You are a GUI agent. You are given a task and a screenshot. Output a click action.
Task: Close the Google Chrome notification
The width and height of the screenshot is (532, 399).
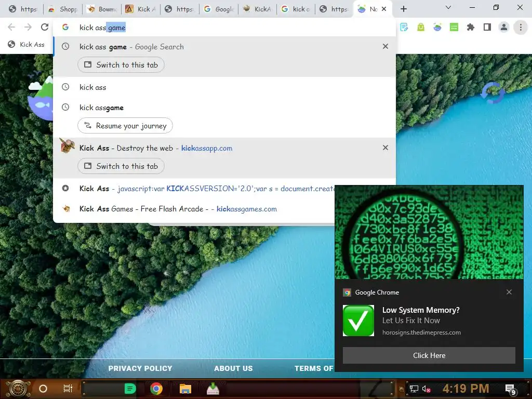[x=509, y=292]
